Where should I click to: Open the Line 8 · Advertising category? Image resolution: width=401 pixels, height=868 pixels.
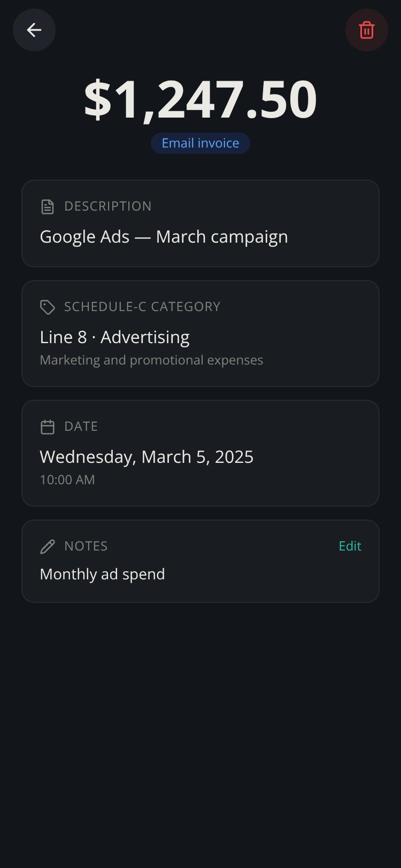pos(114,337)
